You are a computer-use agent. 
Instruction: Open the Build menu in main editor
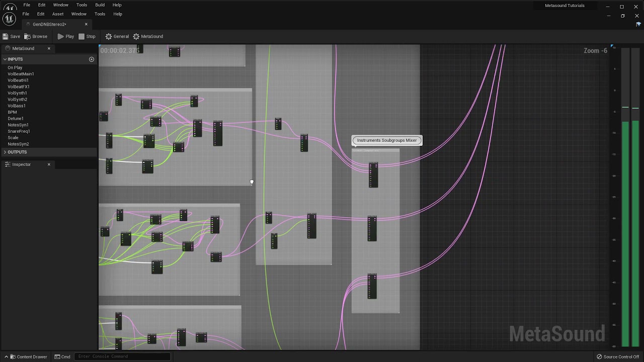coord(100,5)
